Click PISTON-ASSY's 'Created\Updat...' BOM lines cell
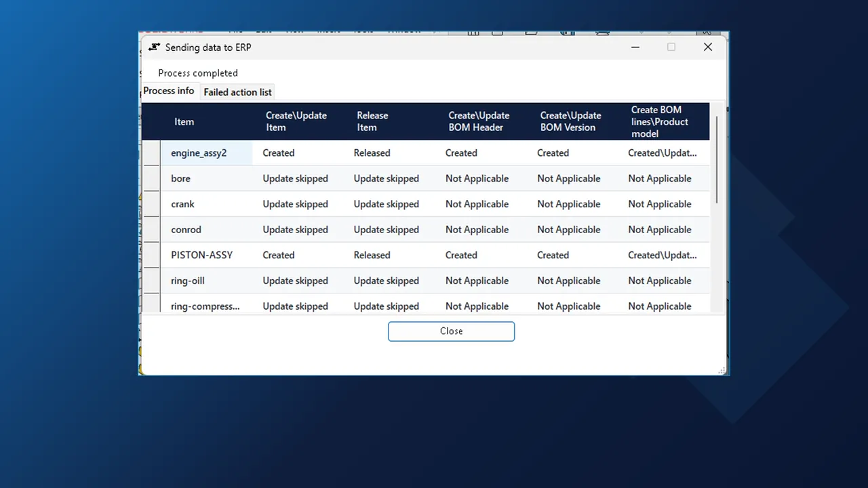Image resolution: width=868 pixels, height=488 pixels. (664, 256)
